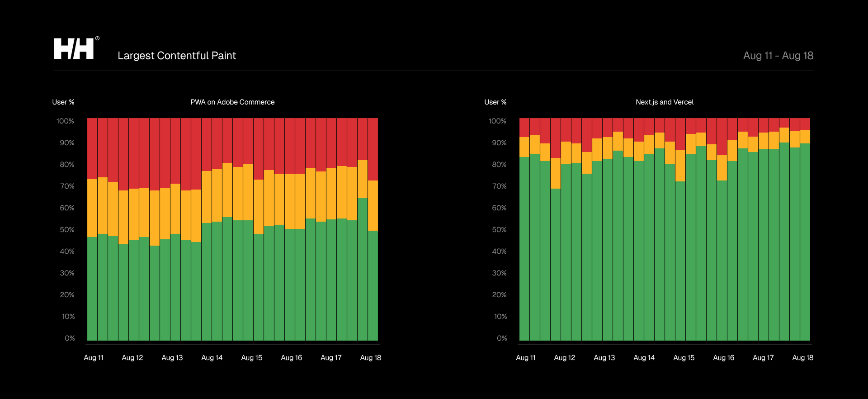Image resolution: width=868 pixels, height=399 pixels.
Task: Click green segment of first right chart bar
Action: coord(524,249)
